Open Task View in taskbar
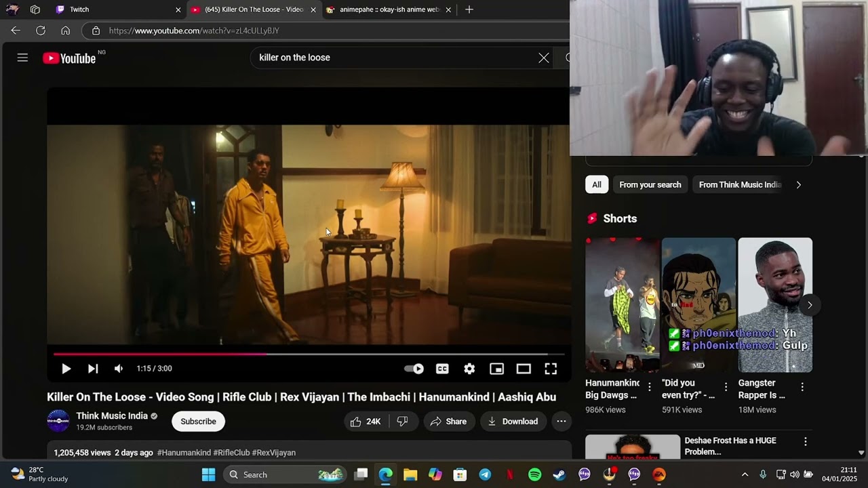Screen dimensions: 868x488 click(x=361, y=474)
